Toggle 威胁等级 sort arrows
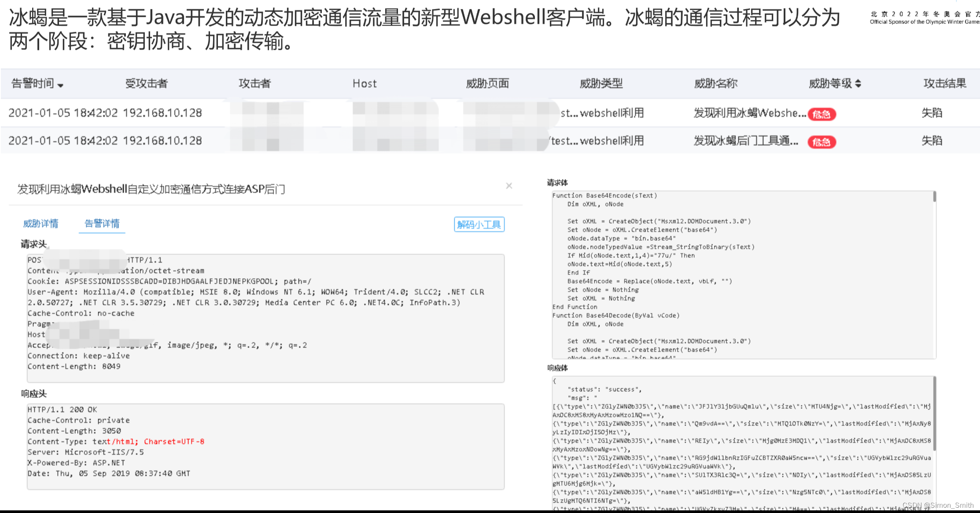This screenshot has width=980, height=513. (858, 83)
